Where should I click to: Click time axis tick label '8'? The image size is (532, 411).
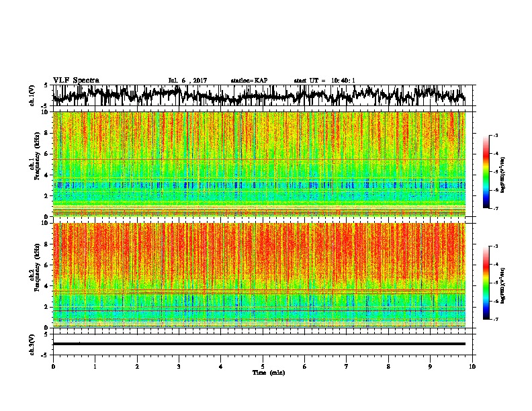[388, 367]
